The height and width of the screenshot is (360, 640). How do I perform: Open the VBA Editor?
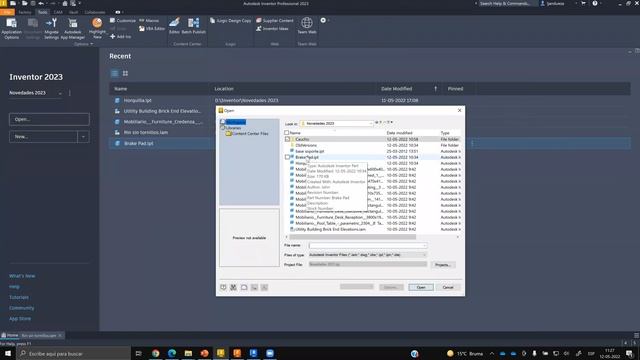click(x=152, y=29)
